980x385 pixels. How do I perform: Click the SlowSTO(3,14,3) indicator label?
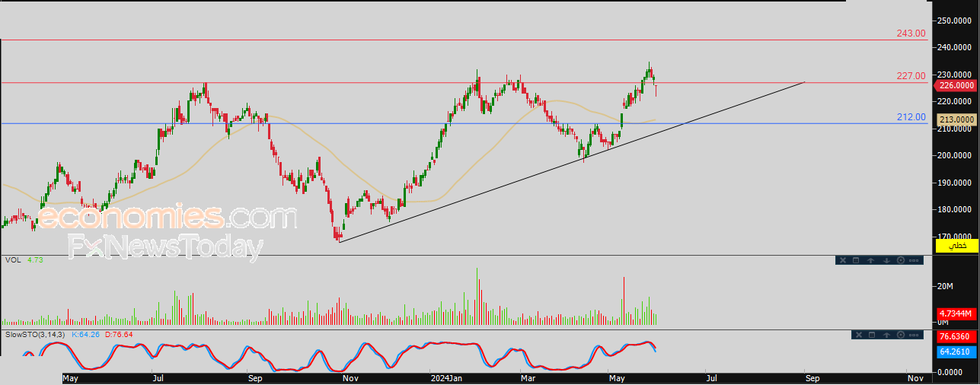click(x=36, y=335)
